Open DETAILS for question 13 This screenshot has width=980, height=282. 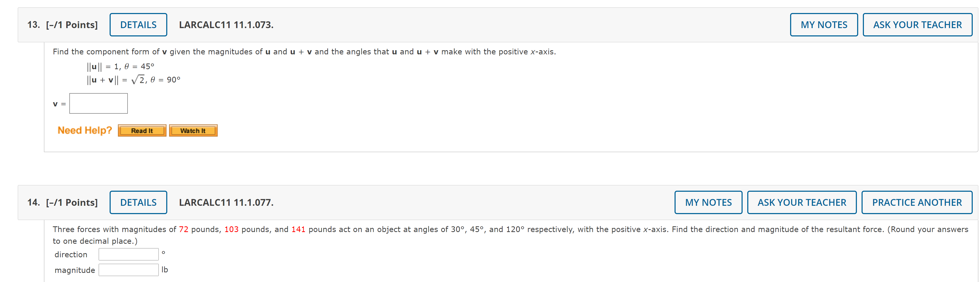click(x=138, y=24)
